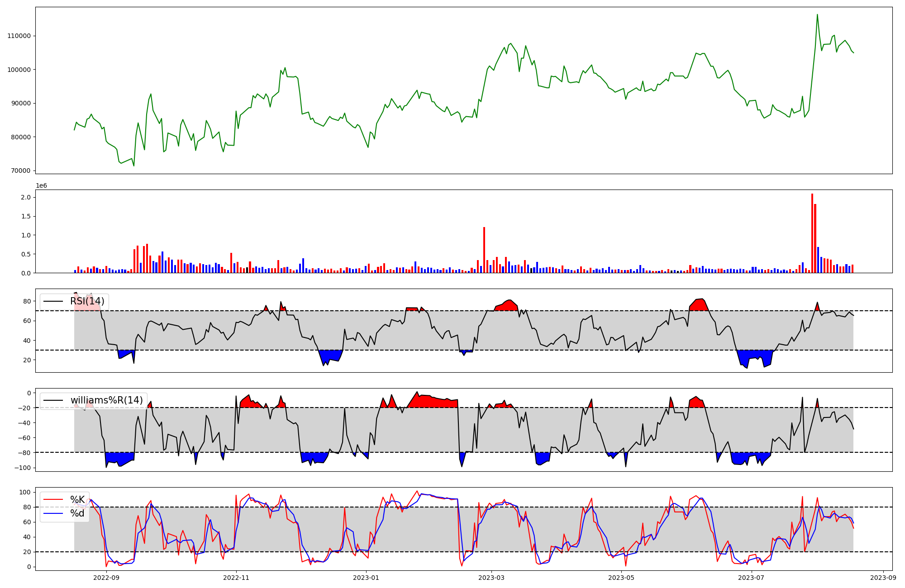Click the 2.0 volume axis tick label
Viewport: 905px width, 588px height.
26,197
